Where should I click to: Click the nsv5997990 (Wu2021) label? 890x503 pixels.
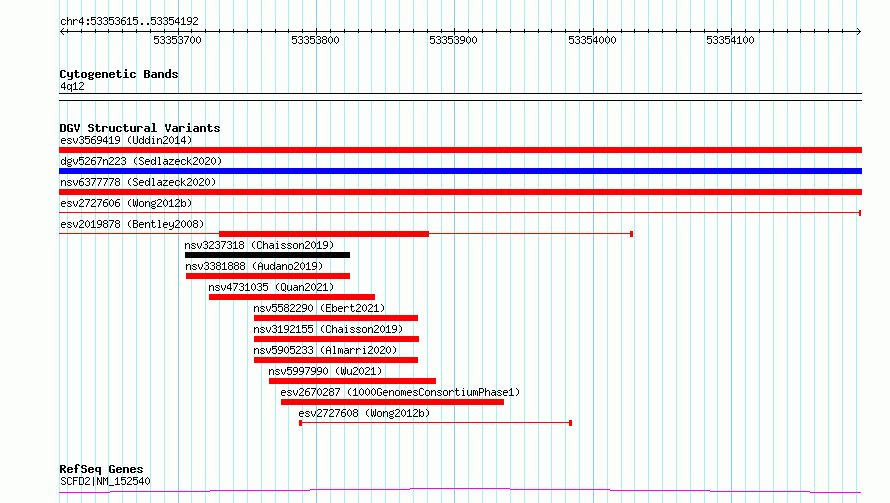[325, 371]
